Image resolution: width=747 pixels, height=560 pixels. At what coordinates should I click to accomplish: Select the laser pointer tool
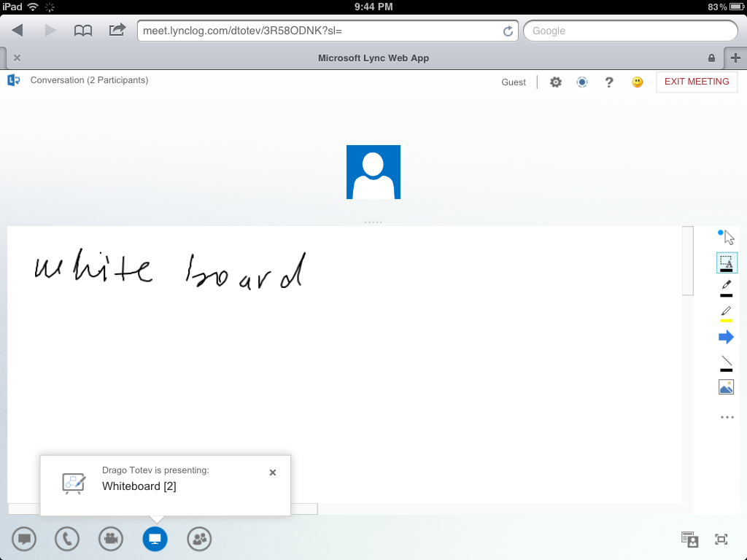coord(727,235)
